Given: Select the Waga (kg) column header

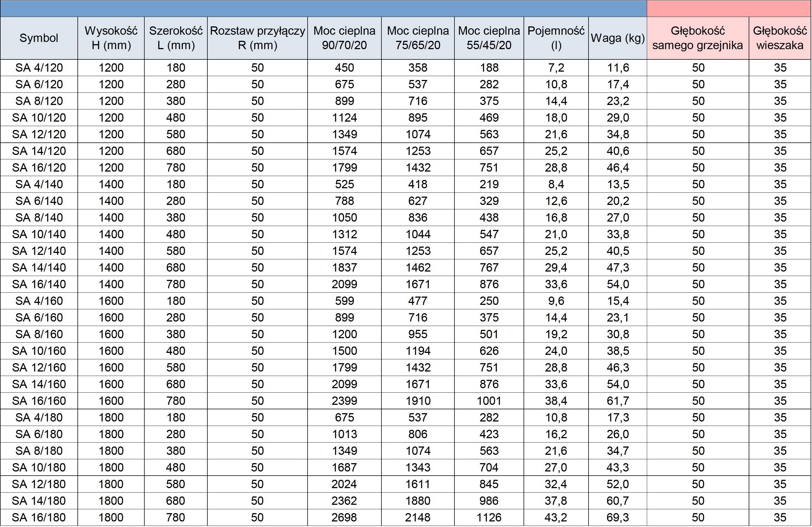Looking at the screenshot, I should 617,38.
